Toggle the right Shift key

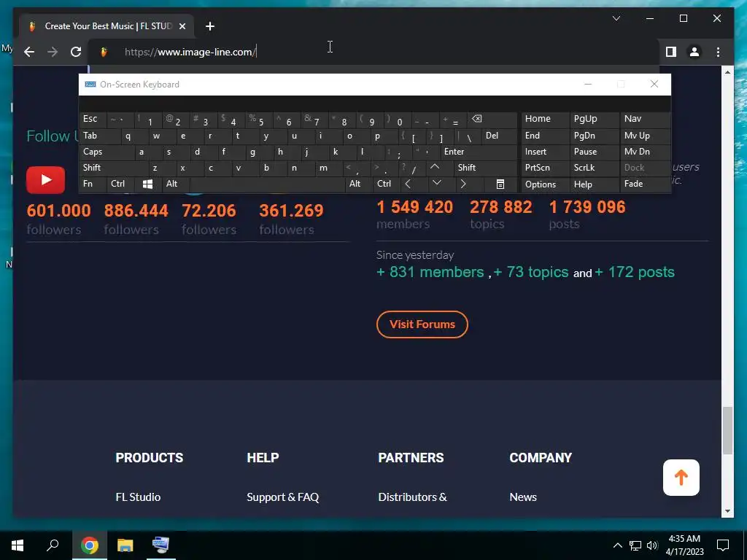click(485, 168)
